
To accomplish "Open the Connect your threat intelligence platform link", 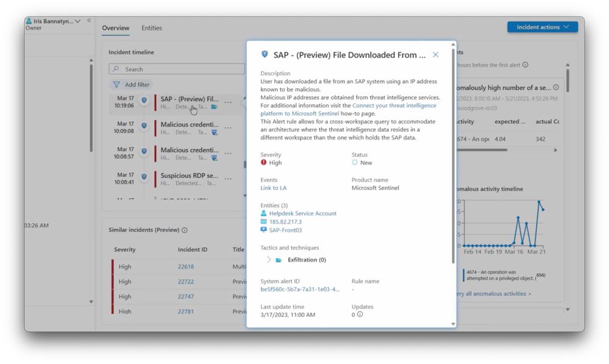I will point(348,110).
